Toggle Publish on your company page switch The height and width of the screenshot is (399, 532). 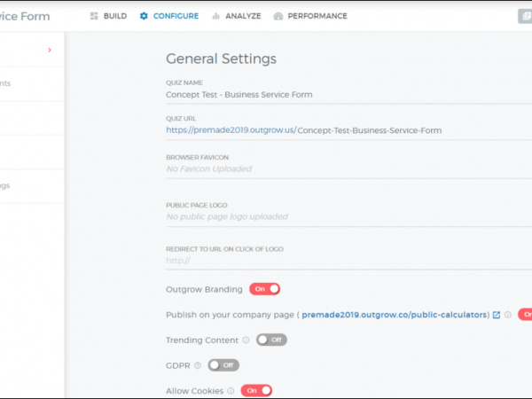click(x=525, y=315)
